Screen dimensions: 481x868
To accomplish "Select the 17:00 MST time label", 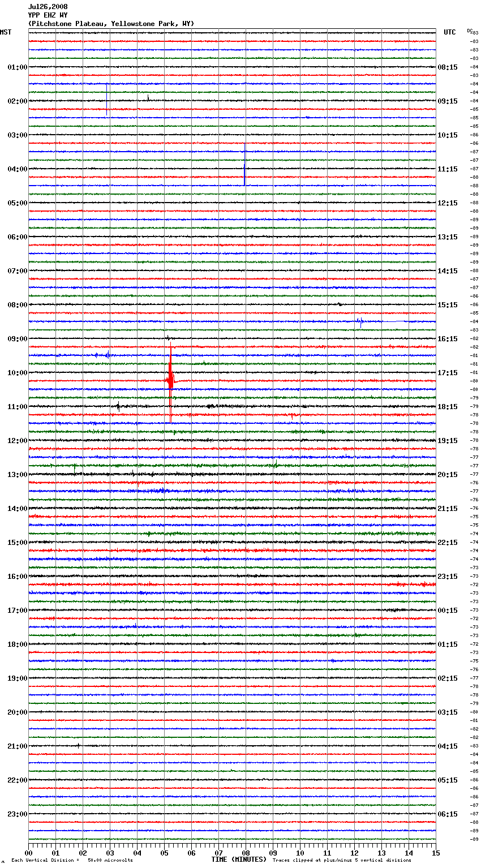I will (18, 611).
